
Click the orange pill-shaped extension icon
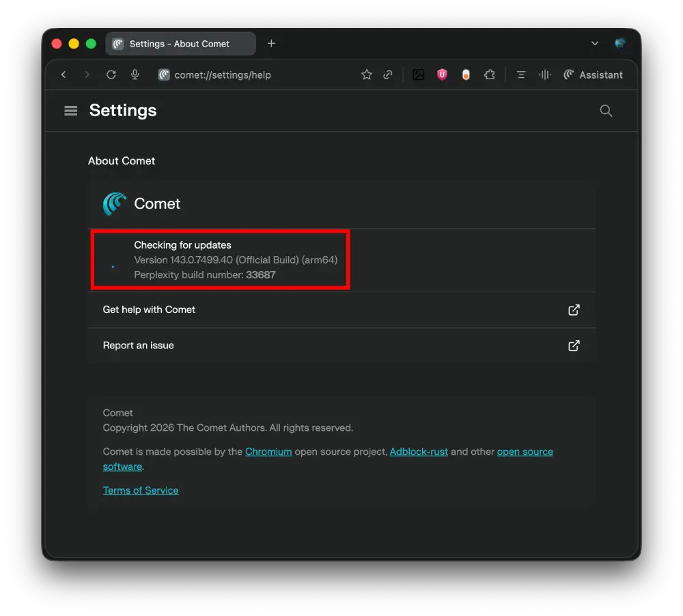tap(466, 75)
